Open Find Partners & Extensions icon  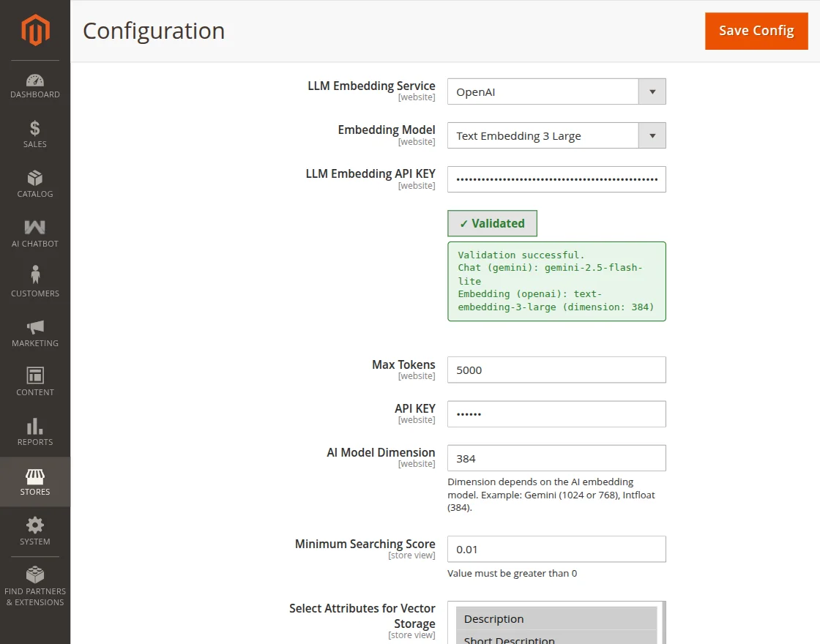click(x=35, y=575)
